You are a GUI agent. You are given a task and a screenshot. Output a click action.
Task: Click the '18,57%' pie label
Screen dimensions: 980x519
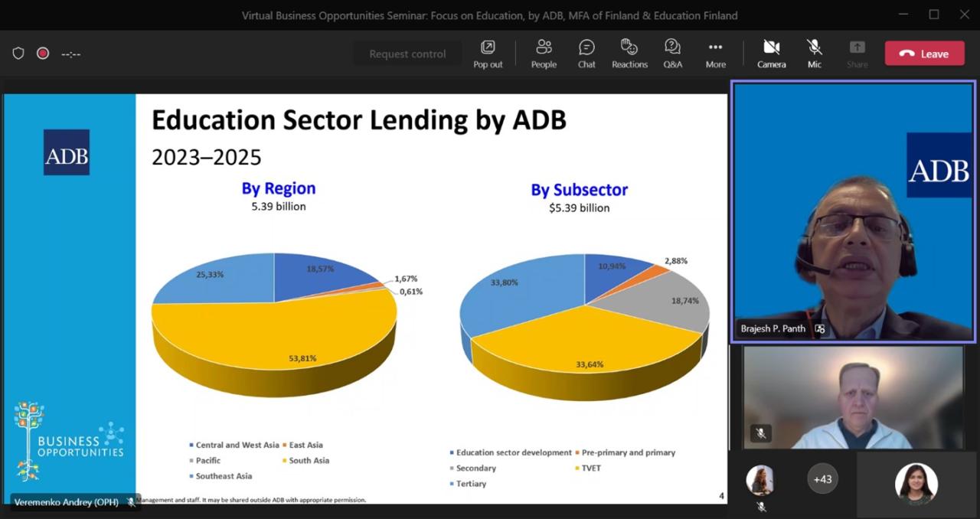[x=321, y=269]
